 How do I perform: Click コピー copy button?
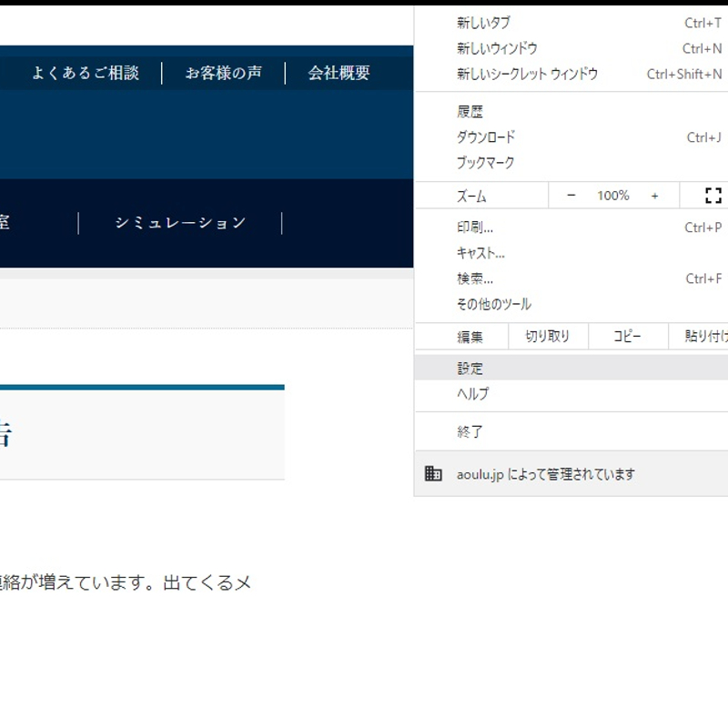coord(628,336)
